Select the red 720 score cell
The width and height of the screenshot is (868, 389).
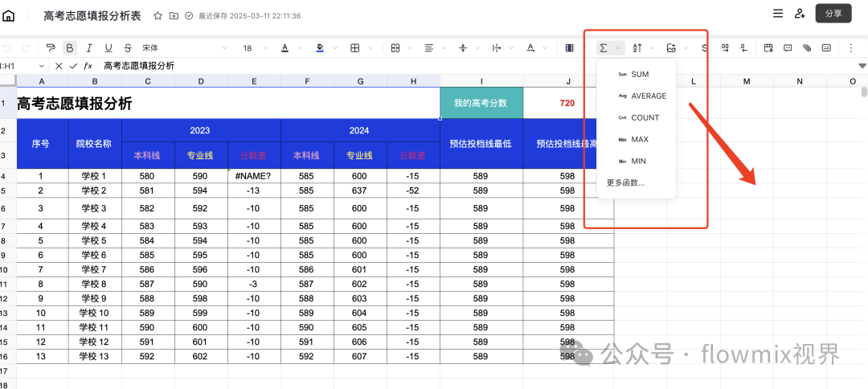click(567, 103)
